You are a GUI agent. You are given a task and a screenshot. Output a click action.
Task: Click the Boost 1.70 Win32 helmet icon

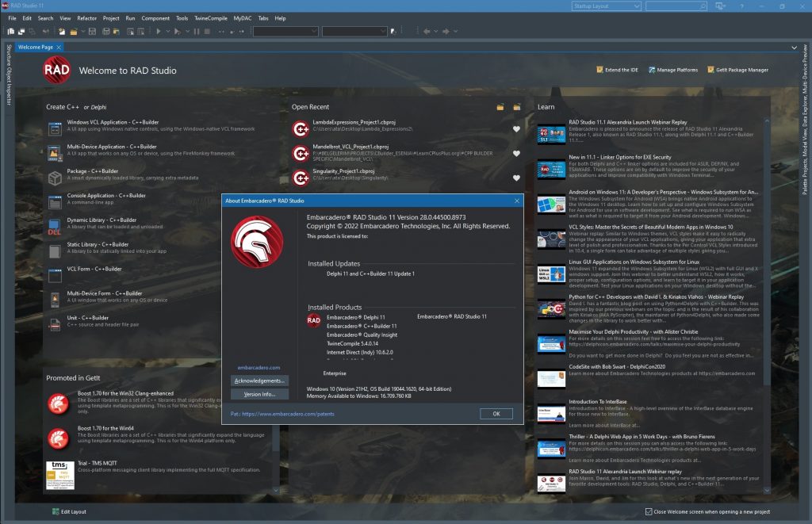point(59,404)
